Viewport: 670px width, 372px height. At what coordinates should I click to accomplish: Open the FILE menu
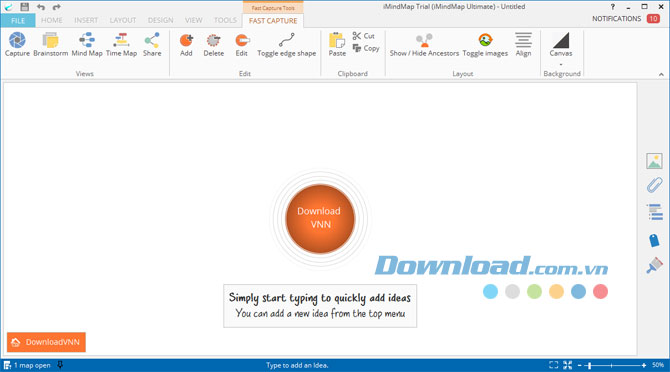pyautogui.click(x=18, y=21)
